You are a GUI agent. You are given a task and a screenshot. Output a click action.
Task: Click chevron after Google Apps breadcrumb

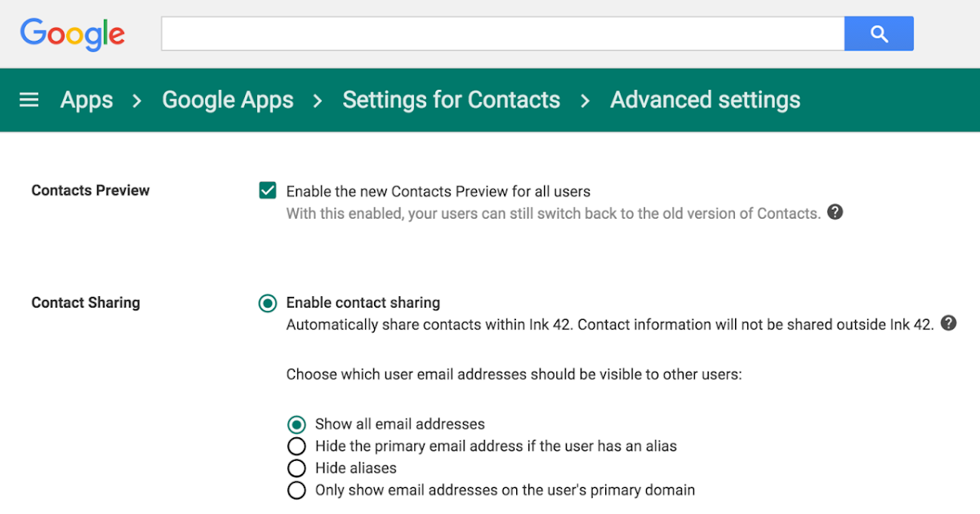pyautogui.click(x=318, y=100)
